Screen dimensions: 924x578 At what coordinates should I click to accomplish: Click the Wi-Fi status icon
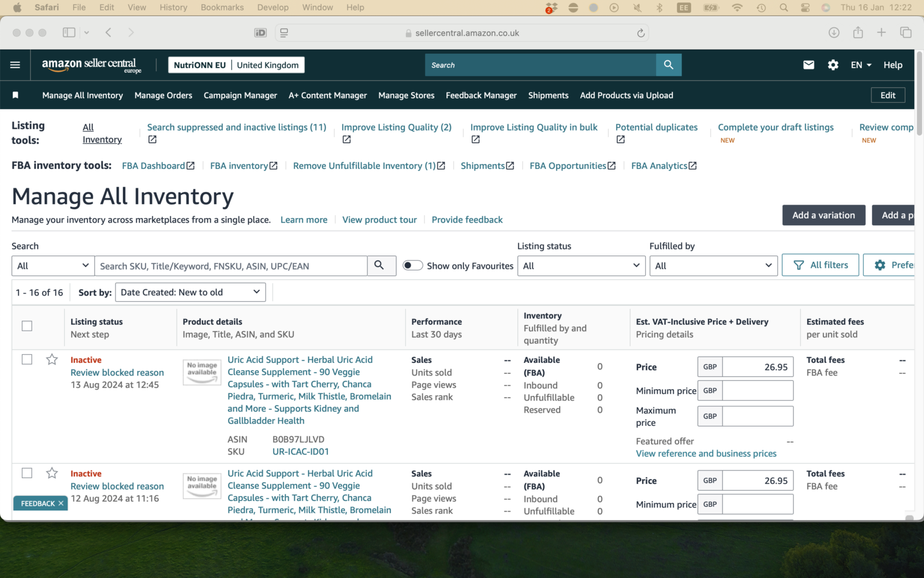tap(737, 8)
